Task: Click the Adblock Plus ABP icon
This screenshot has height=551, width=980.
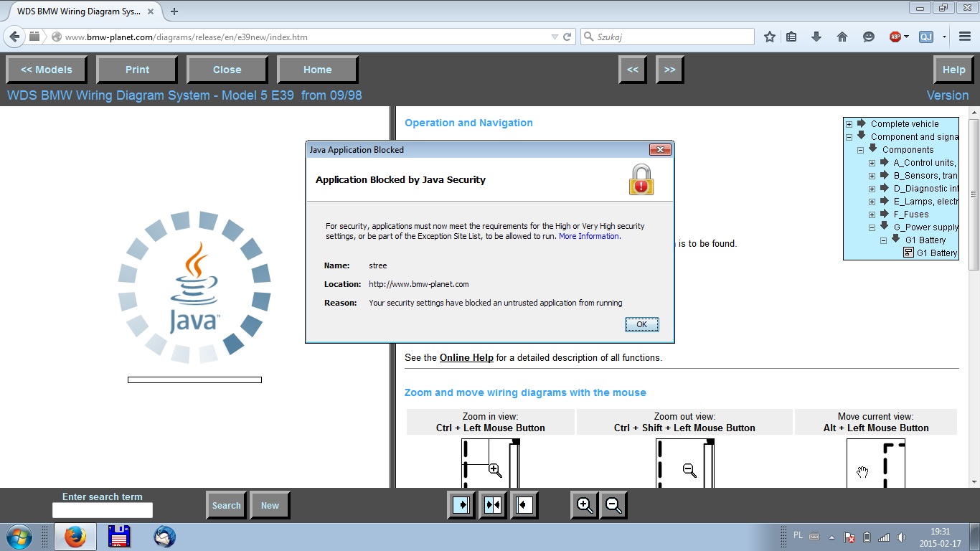Action: coord(895,37)
